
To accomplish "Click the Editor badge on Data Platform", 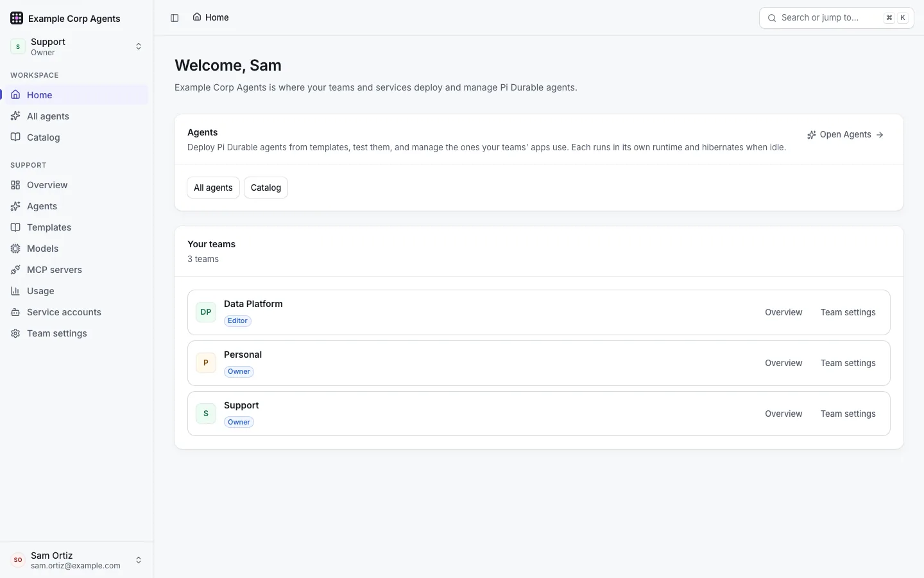I will point(237,320).
